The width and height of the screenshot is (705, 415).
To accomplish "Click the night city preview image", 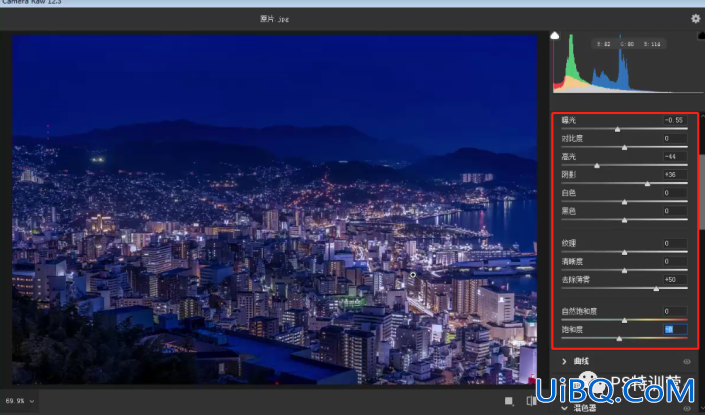I will click(x=274, y=210).
